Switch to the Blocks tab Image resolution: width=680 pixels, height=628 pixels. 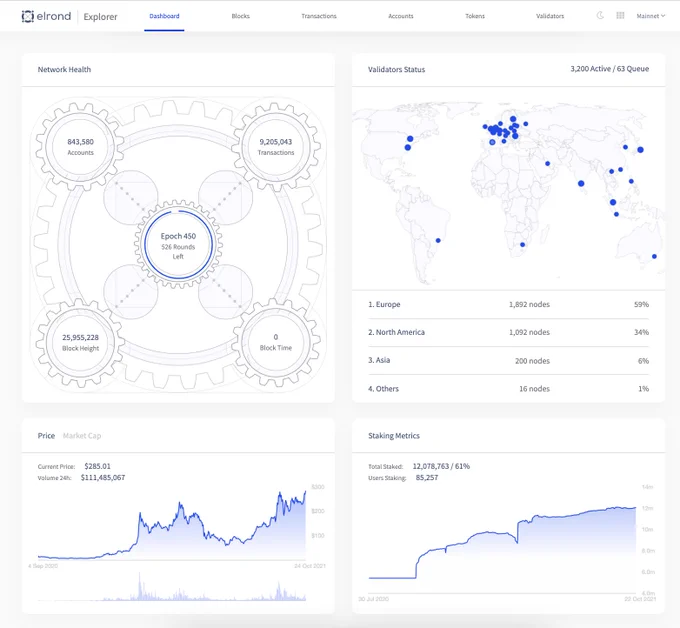click(241, 16)
